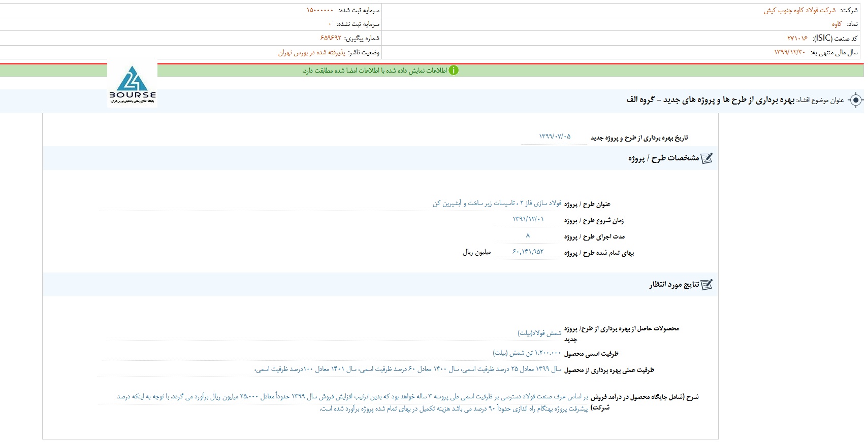Image resolution: width=868 pixels, height=442 pixels.
Task: Click label عنوان طرح / پروژه
Action: click(587, 204)
